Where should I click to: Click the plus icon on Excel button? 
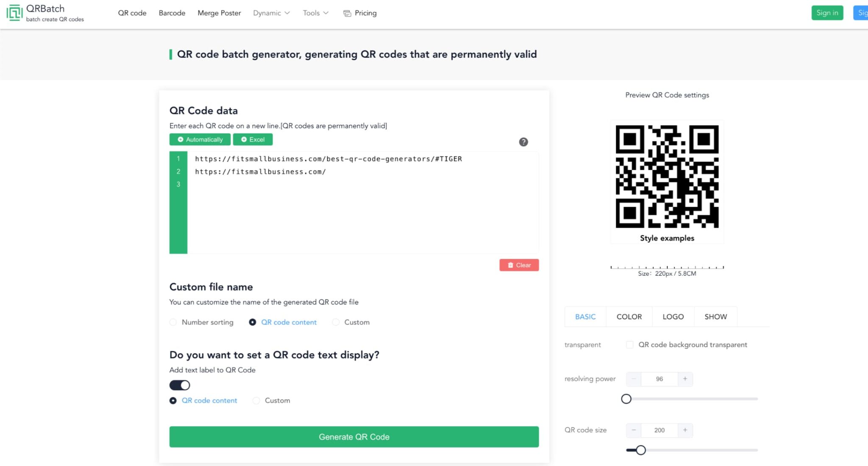coord(244,139)
